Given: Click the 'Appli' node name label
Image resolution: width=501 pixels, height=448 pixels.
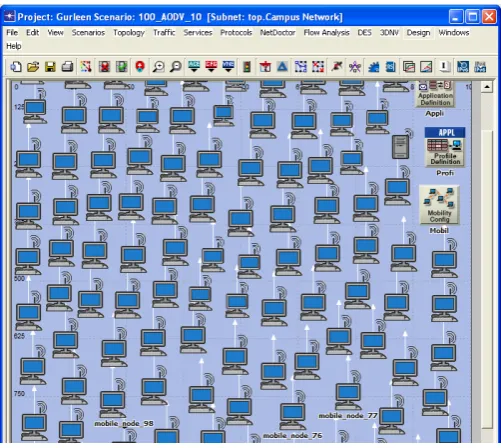Looking at the screenshot, I should 434,113.
